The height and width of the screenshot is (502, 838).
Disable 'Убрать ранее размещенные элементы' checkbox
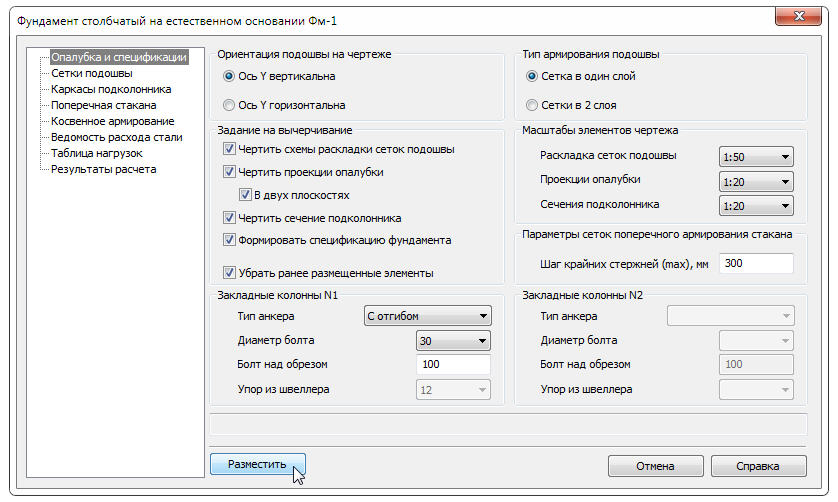(x=230, y=272)
